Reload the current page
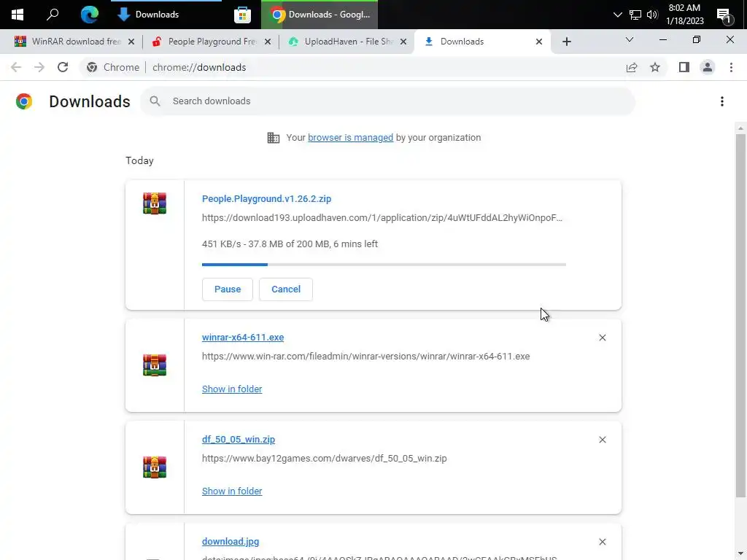Image resolution: width=747 pixels, height=560 pixels. point(63,67)
